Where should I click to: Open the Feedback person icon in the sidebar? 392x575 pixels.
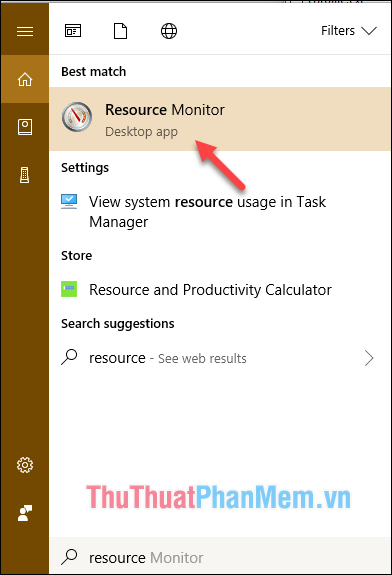(x=25, y=513)
